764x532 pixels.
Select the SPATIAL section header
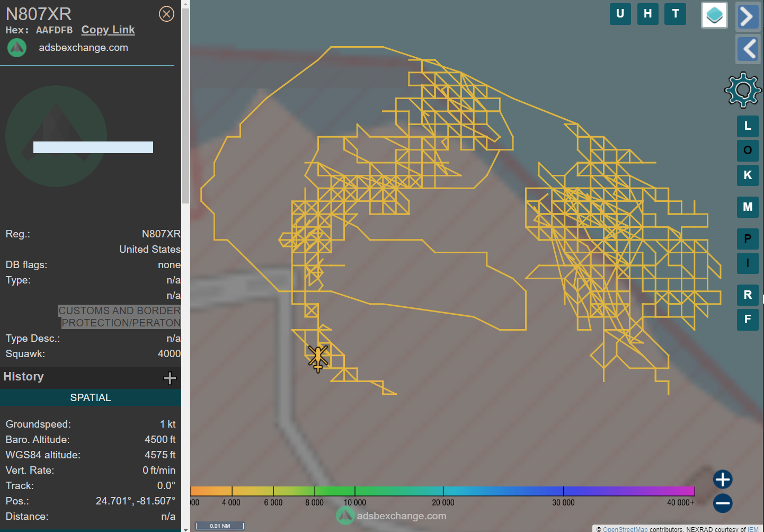pos(91,397)
